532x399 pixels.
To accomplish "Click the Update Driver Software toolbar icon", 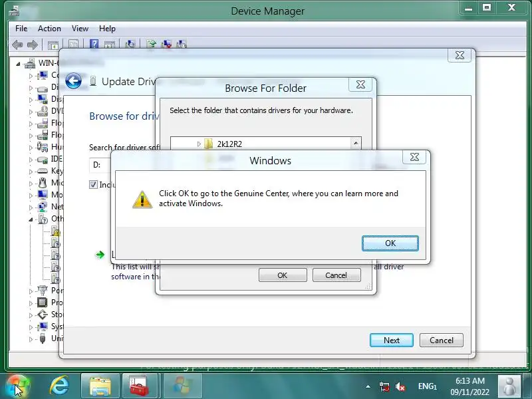I will (x=152, y=44).
